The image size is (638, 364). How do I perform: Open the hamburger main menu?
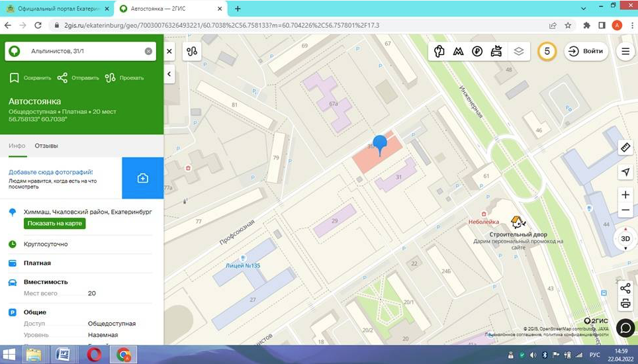coord(626,51)
